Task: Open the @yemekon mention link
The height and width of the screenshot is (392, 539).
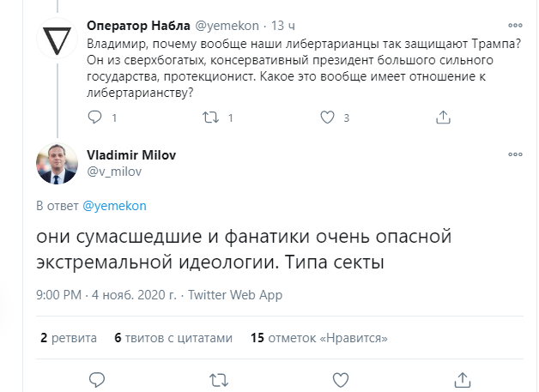Action: (x=115, y=206)
